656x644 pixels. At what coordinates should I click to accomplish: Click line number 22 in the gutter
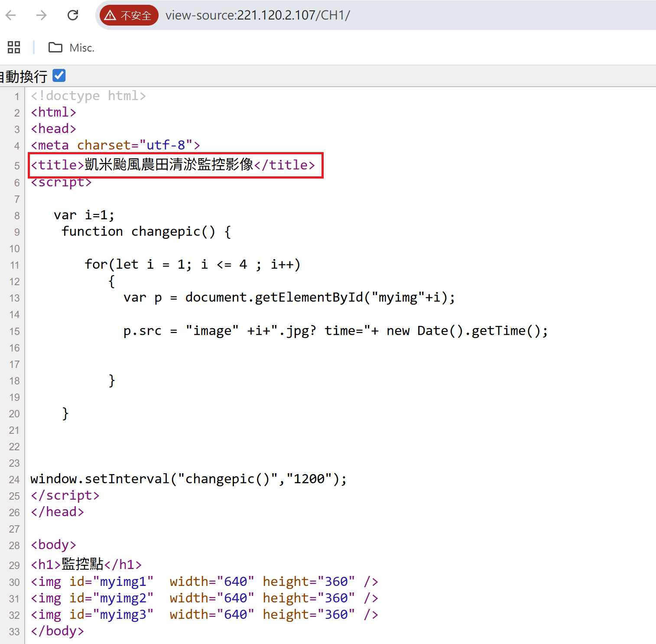pyautogui.click(x=14, y=447)
